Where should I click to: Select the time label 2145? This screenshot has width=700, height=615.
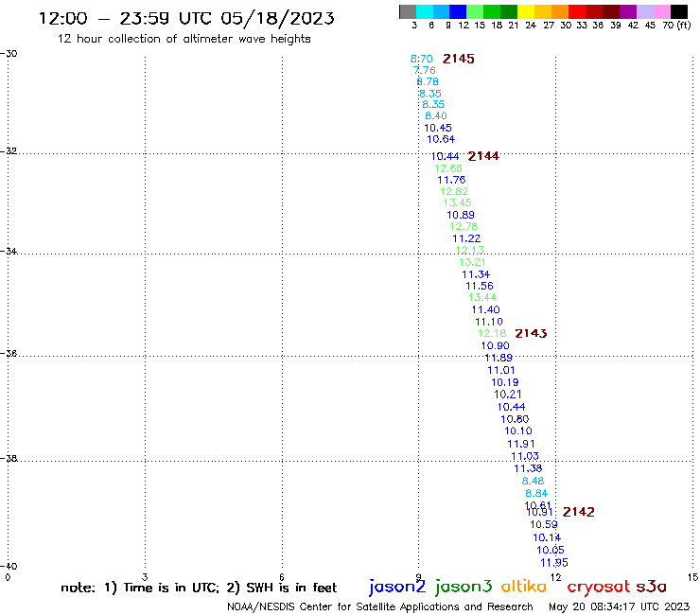[x=459, y=59]
